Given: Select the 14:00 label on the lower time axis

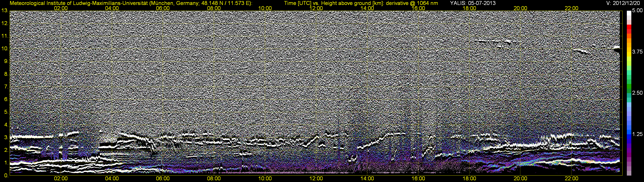Looking at the screenshot, I should pos(367,179).
